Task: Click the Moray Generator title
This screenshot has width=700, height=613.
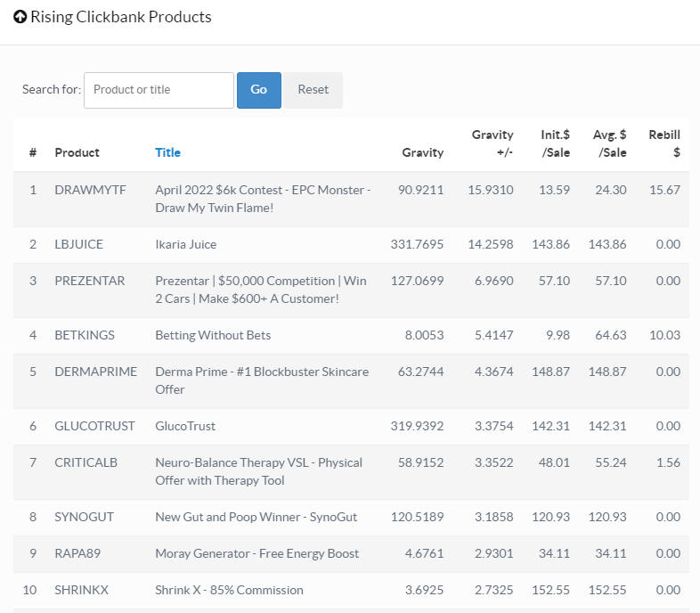Action: tap(257, 554)
